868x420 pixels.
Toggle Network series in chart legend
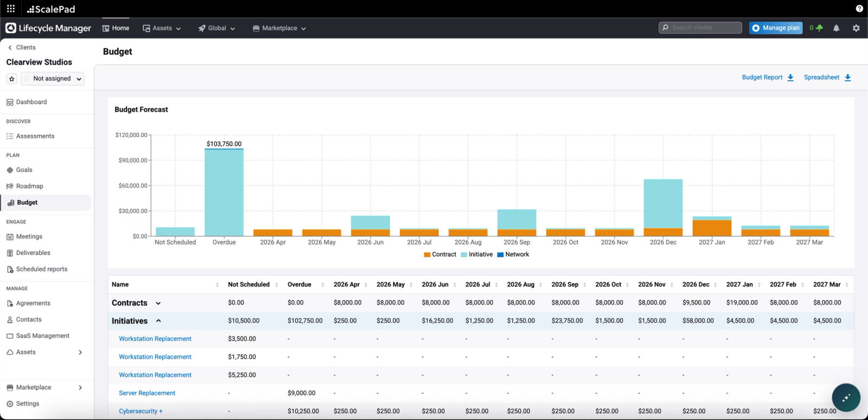click(513, 254)
